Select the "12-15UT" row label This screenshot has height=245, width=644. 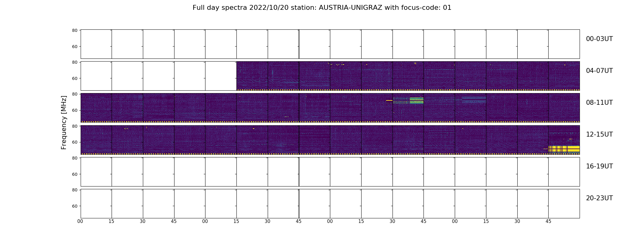coord(599,134)
